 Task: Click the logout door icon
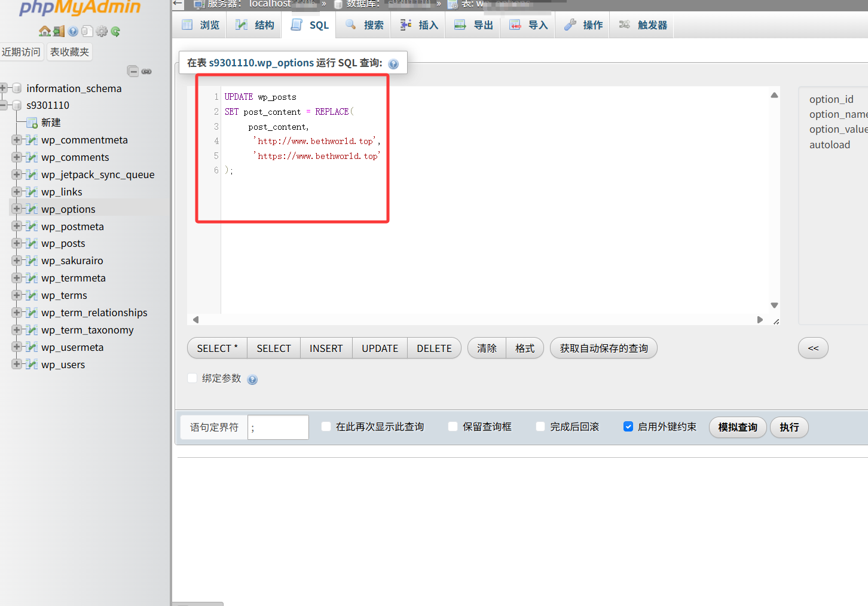(58, 31)
